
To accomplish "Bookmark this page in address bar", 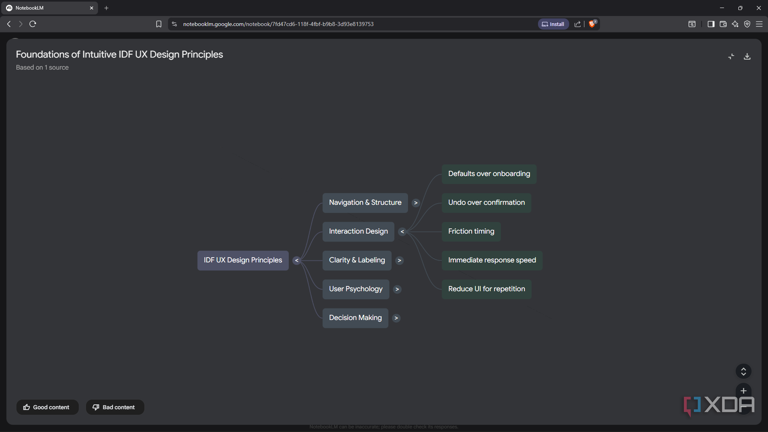I will 159,24.
